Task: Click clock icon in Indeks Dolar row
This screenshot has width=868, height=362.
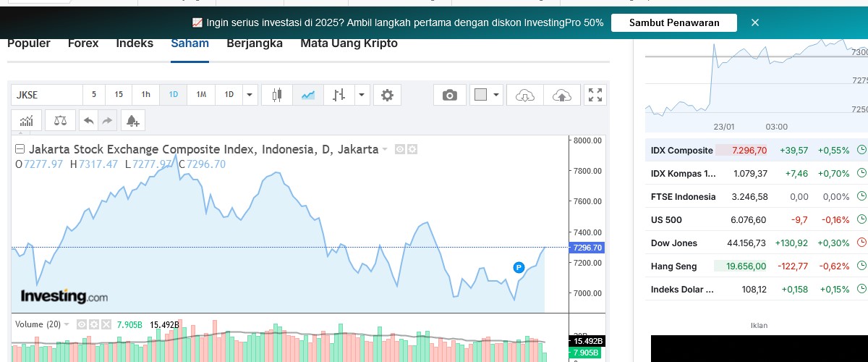Action: pyautogui.click(x=861, y=289)
